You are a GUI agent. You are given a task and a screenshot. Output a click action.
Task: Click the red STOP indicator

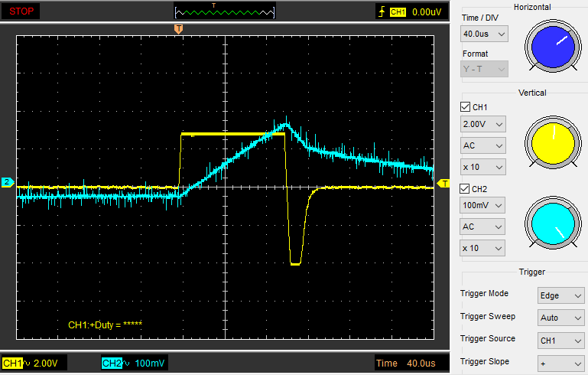pyautogui.click(x=20, y=11)
